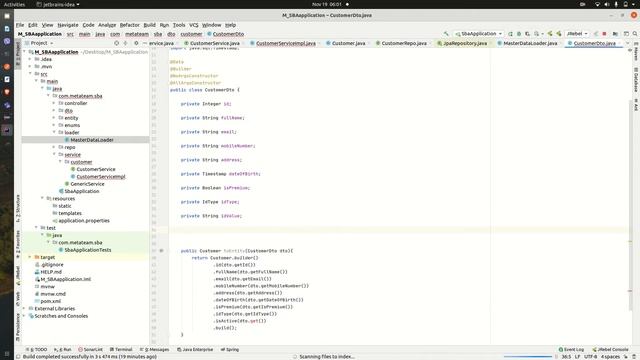Select SbaApplicationTests in project tree

88,250
